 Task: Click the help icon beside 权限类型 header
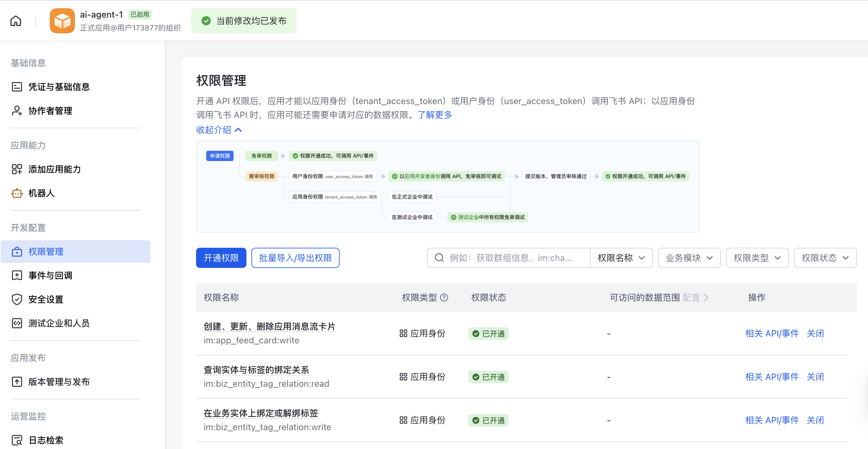click(x=444, y=297)
